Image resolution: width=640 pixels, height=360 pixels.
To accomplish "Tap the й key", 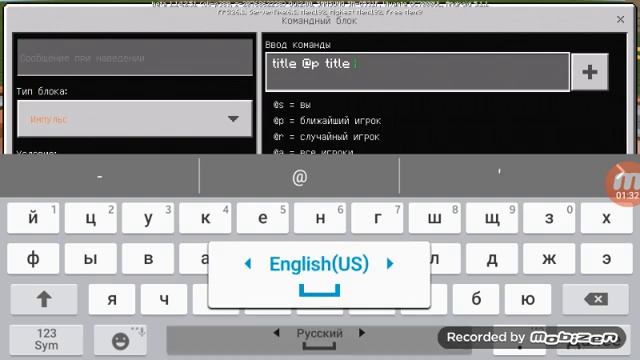I will [33, 218].
